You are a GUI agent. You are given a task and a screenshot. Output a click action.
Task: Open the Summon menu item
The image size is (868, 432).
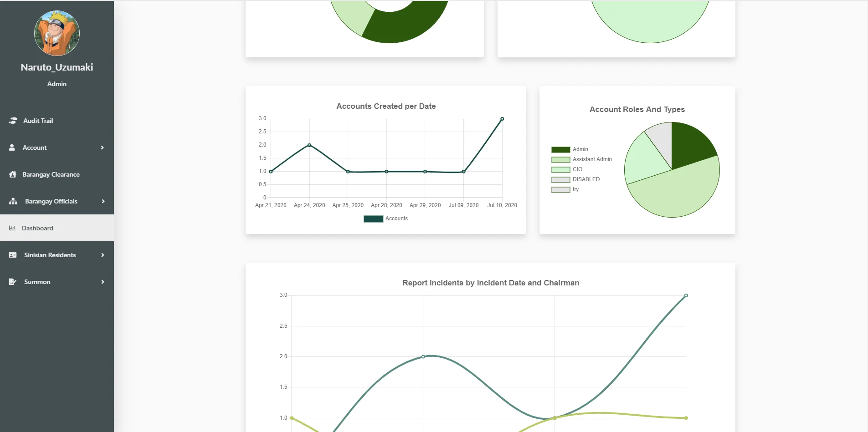[x=57, y=282]
